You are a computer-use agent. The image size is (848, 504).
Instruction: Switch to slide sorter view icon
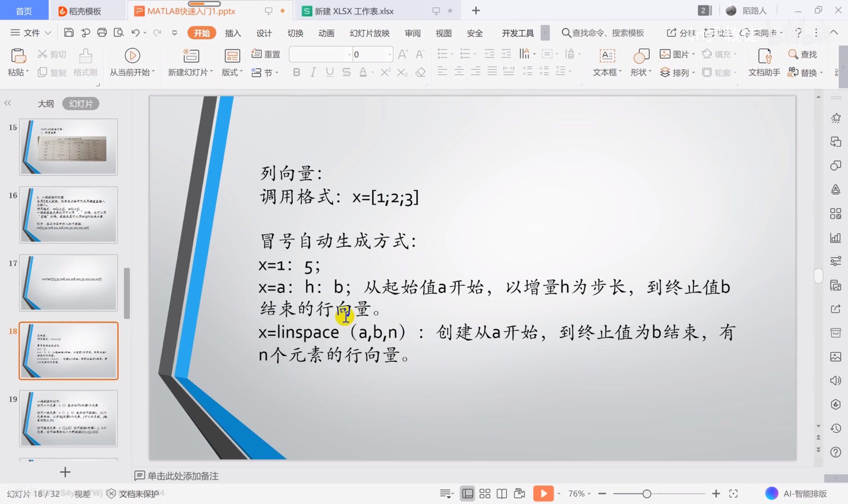484,494
